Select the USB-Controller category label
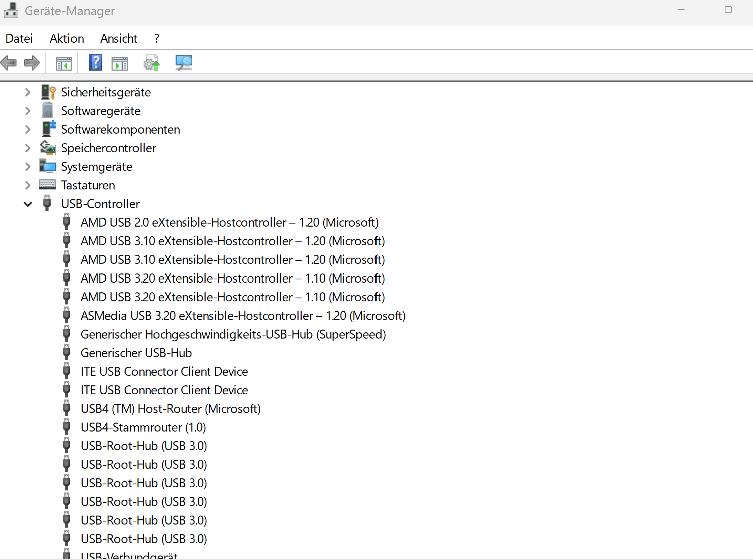 click(101, 204)
